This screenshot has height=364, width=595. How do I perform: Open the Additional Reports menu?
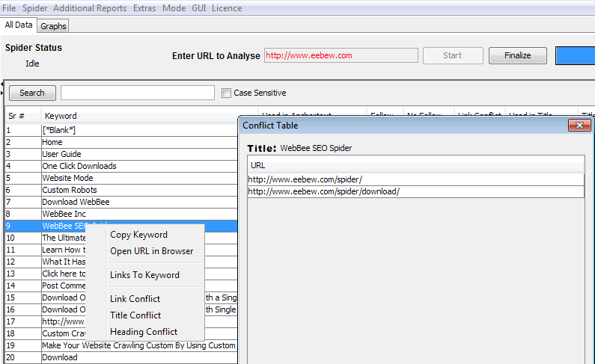point(90,8)
